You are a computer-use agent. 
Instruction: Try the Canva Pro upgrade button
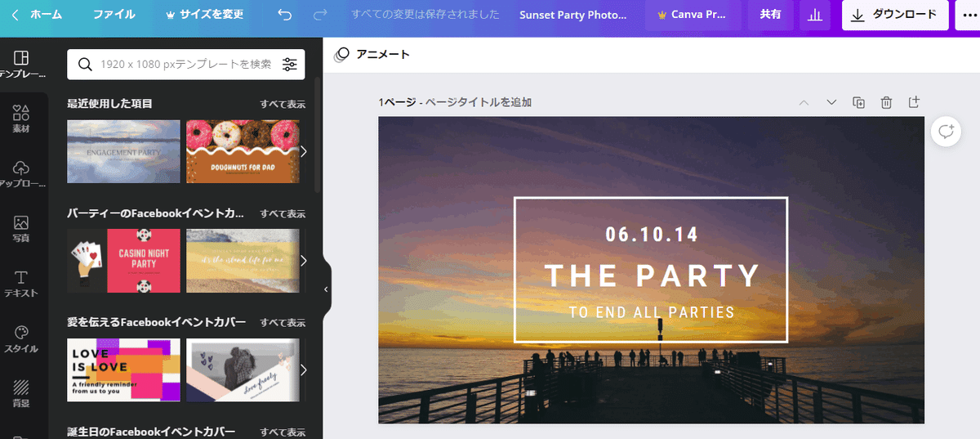pyautogui.click(x=693, y=15)
